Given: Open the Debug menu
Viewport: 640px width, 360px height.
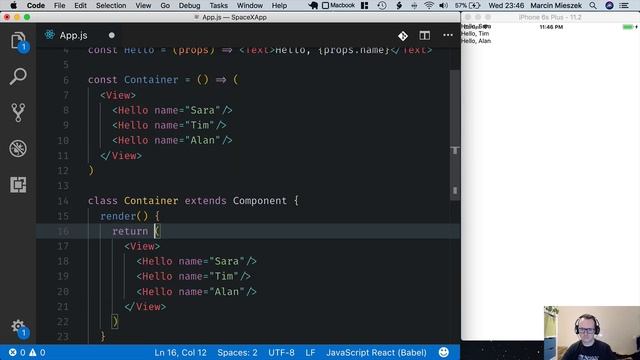Looking at the screenshot, I should click(189, 6).
